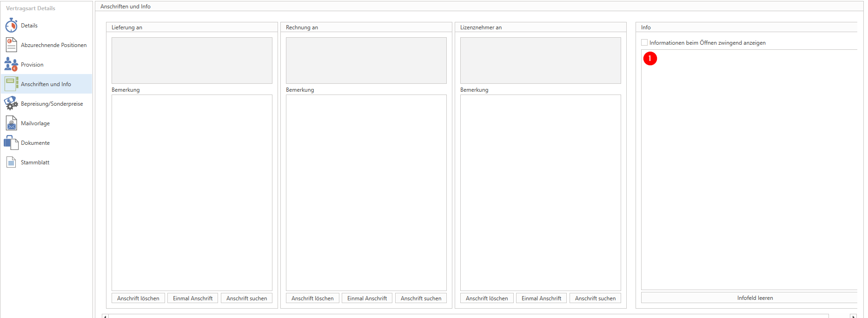Select the Stammblatt sheet icon
The height and width of the screenshot is (318, 868).
coord(11,162)
